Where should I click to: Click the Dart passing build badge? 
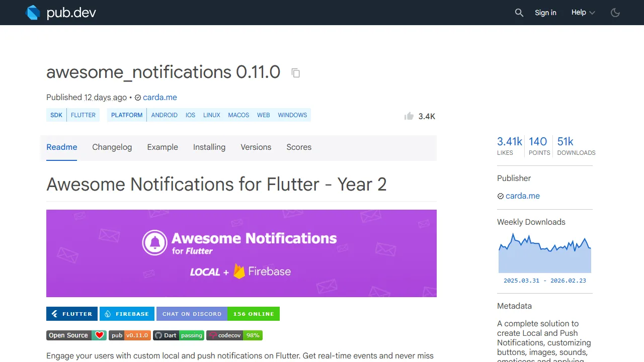178,335
